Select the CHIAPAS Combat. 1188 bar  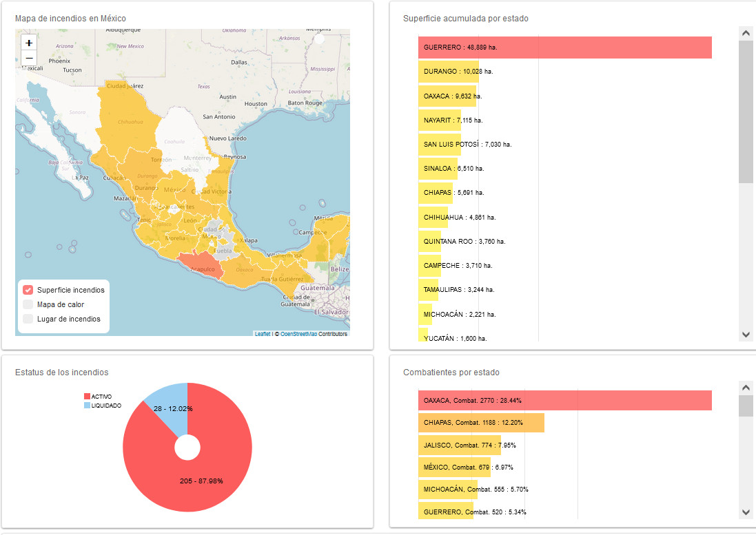(x=481, y=422)
